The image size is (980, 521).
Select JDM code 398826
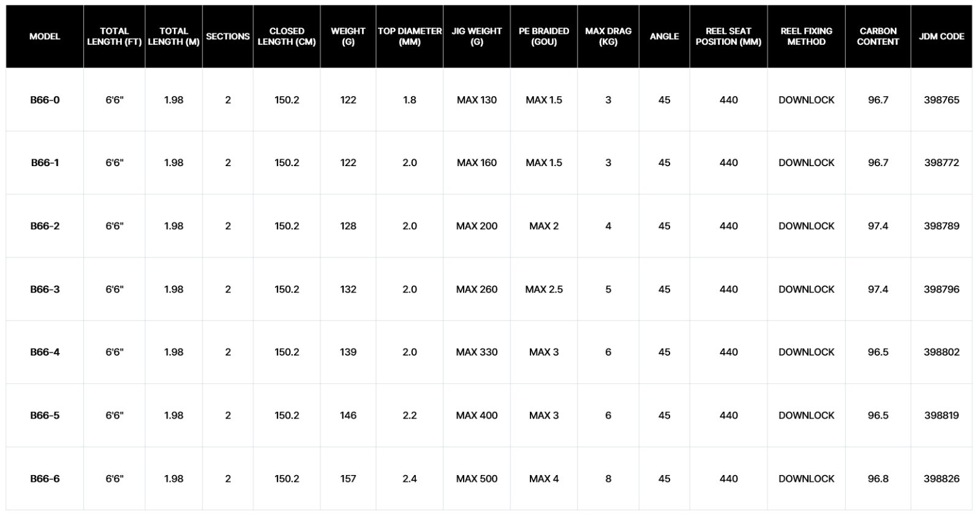[x=941, y=479]
